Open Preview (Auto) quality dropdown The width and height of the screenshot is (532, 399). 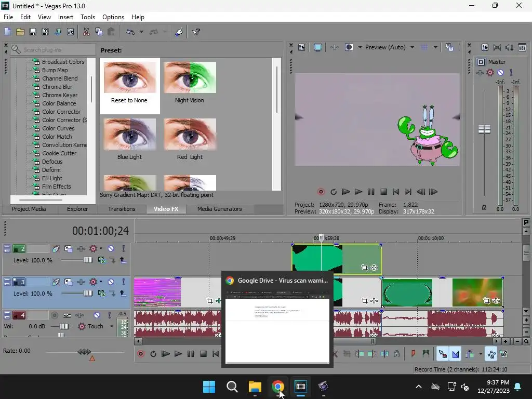click(412, 47)
